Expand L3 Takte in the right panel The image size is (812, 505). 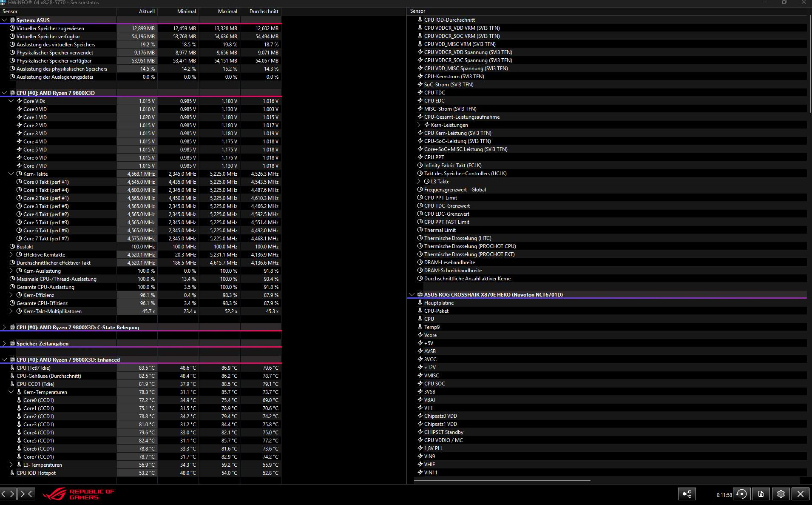419,181
